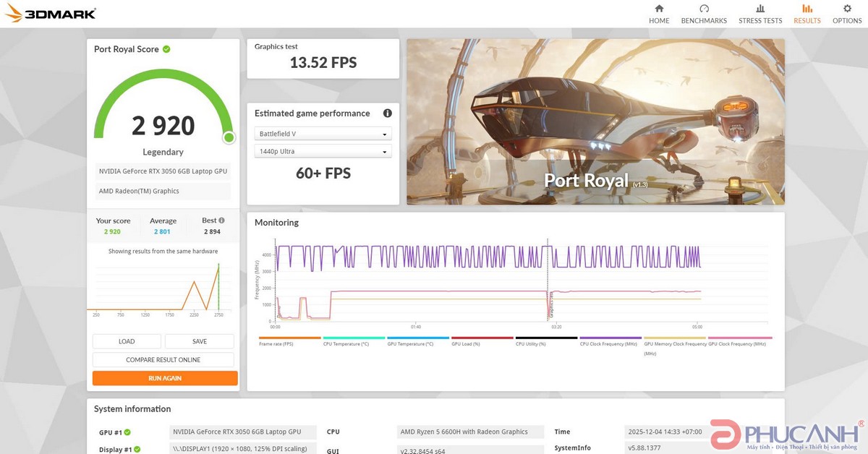Click the green check beside Display #1

point(137,450)
